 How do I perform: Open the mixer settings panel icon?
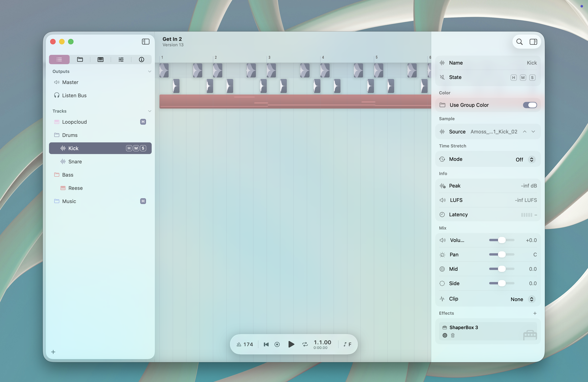point(121,59)
